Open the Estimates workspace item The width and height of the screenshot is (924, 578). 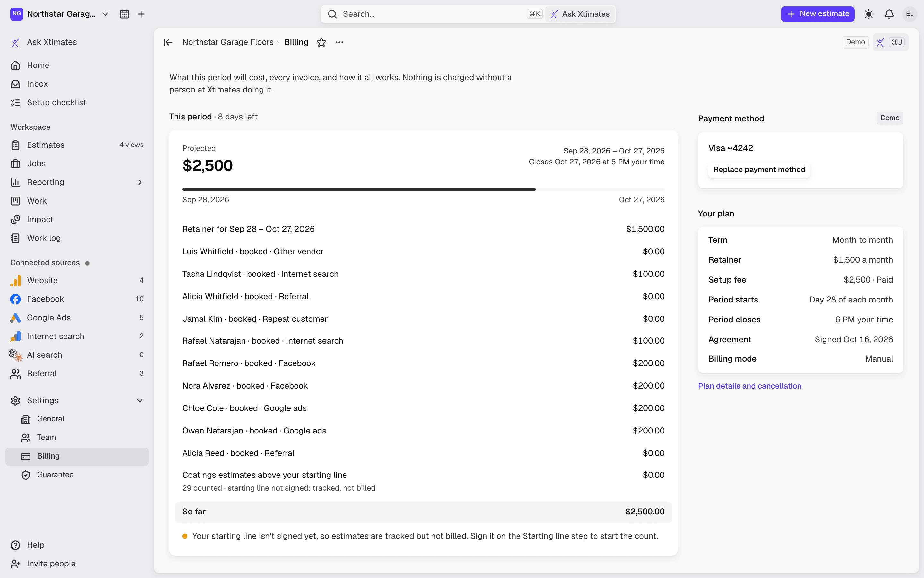tap(77, 145)
